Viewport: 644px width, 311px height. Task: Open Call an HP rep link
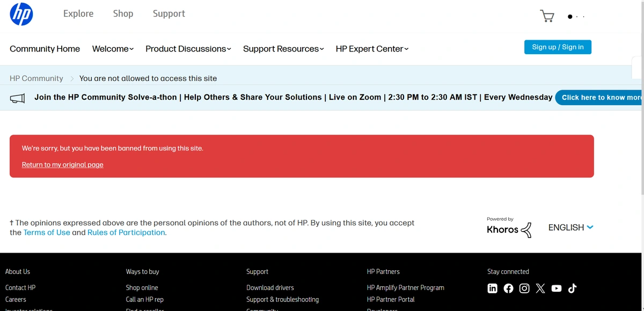pos(144,299)
